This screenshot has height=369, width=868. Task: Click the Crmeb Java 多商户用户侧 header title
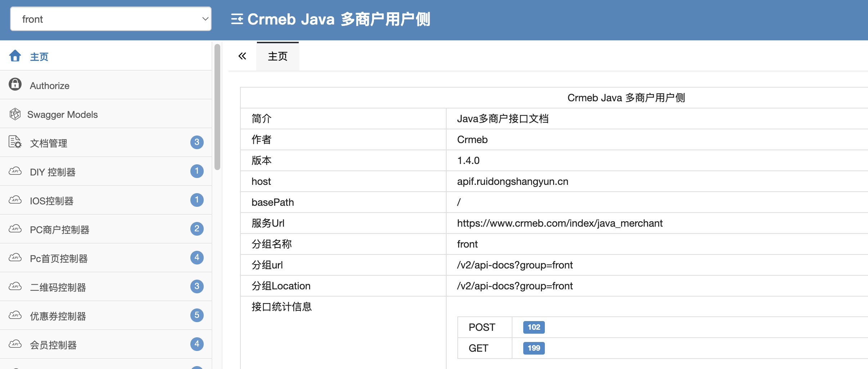pyautogui.click(x=339, y=19)
